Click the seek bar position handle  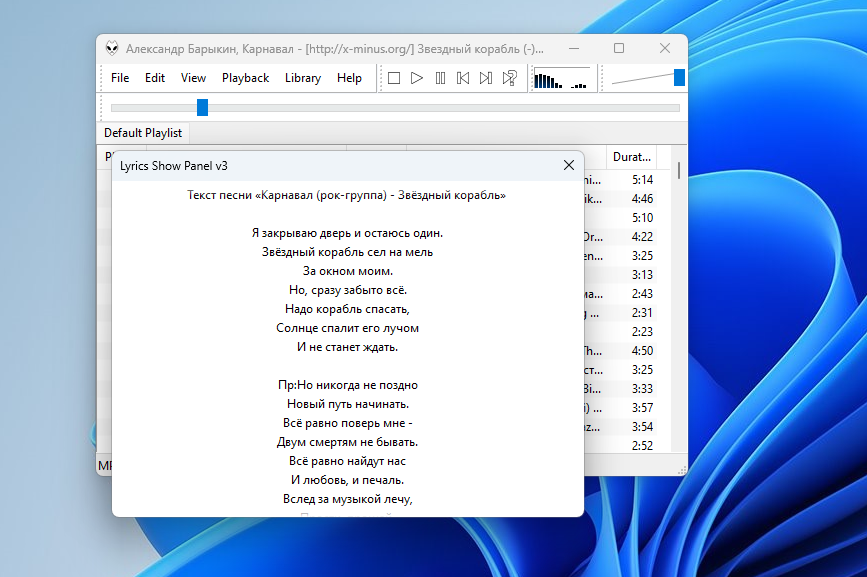click(x=202, y=108)
